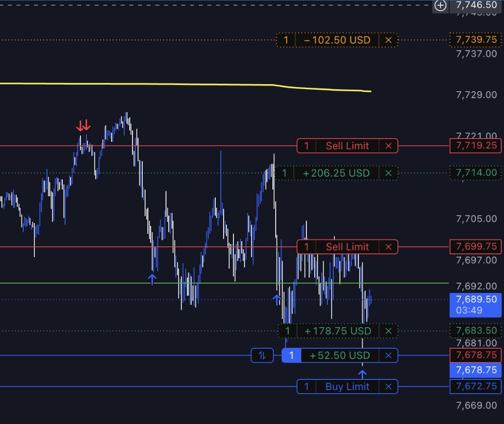The width and height of the screenshot is (504, 424).
Task: Click the double red sell arrows marker
Action: click(x=83, y=126)
